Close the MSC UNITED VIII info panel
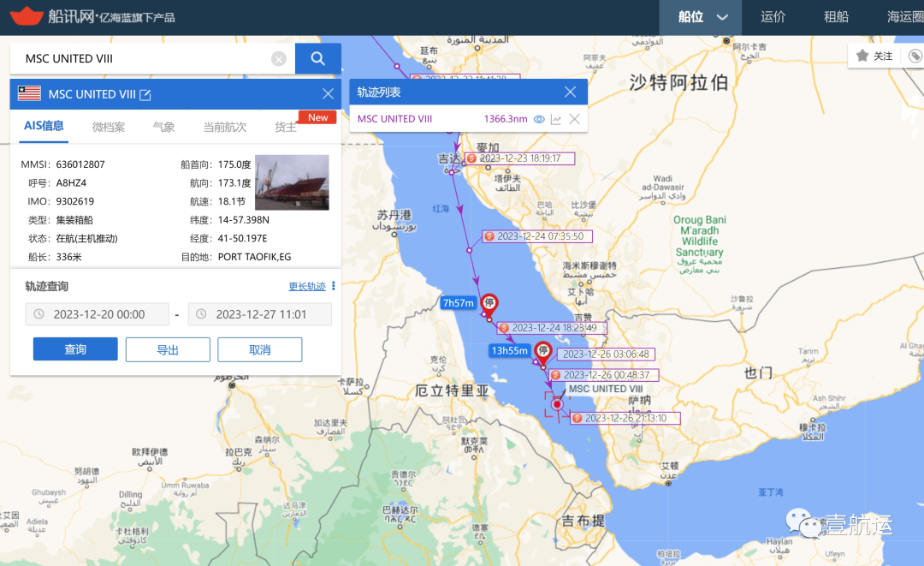 (328, 93)
